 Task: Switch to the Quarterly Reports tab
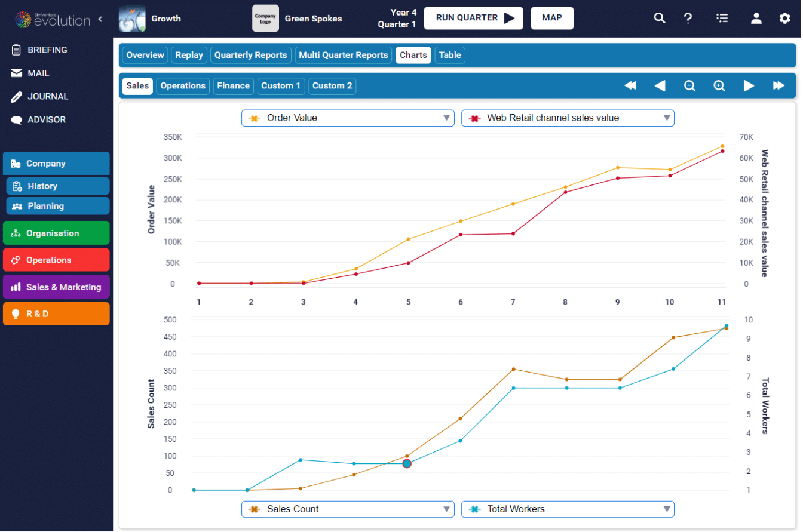click(250, 55)
